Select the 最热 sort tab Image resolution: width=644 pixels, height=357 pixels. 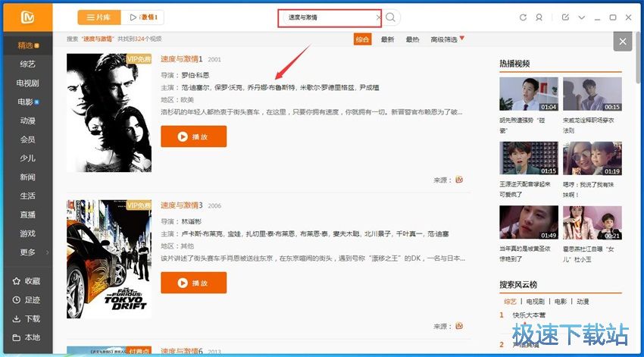[x=412, y=39]
